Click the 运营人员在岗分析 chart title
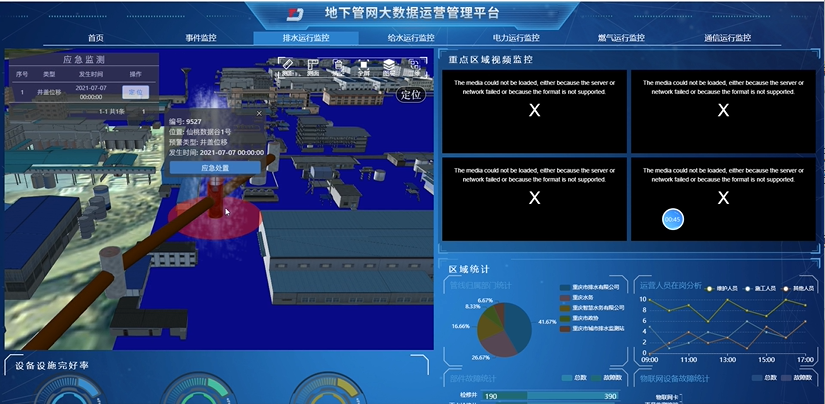The height and width of the screenshot is (404, 825). tap(671, 286)
